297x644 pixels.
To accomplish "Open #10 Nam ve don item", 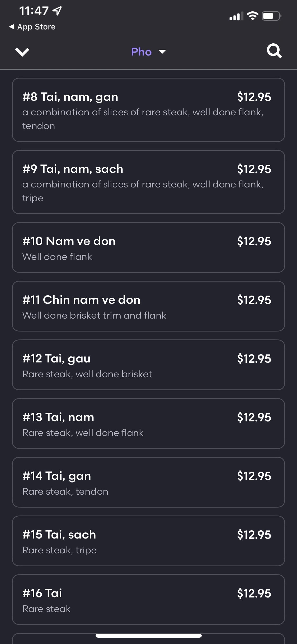I will tap(148, 247).
